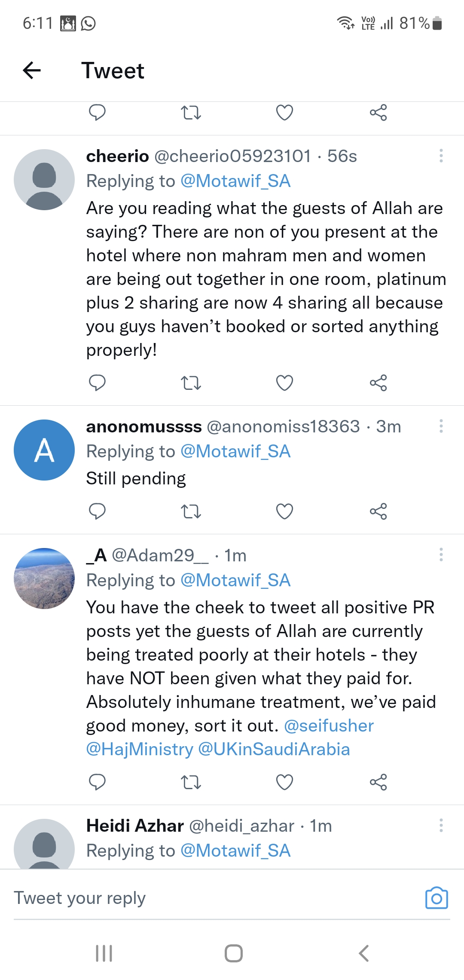
Task: Like cheerio's tweet about hotel sharing
Action: click(284, 383)
